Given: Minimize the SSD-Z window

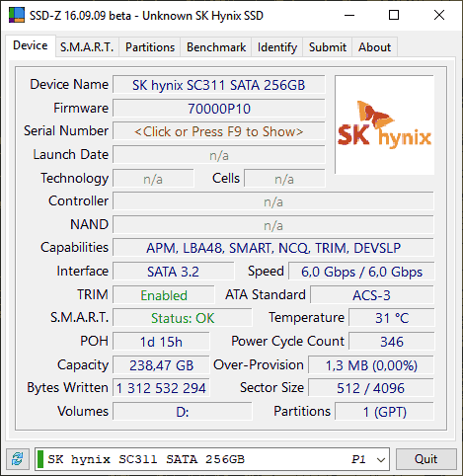Looking at the screenshot, I should 349,15.
